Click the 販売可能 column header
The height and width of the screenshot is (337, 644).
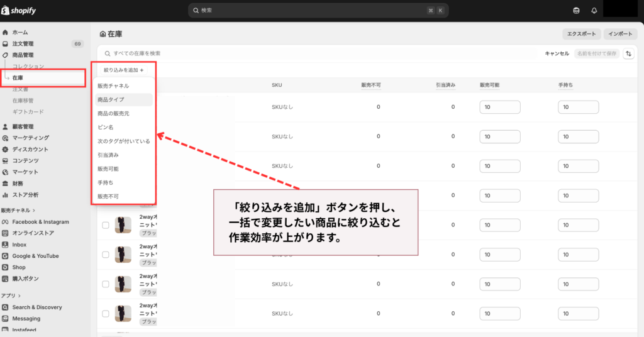pyautogui.click(x=489, y=85)
